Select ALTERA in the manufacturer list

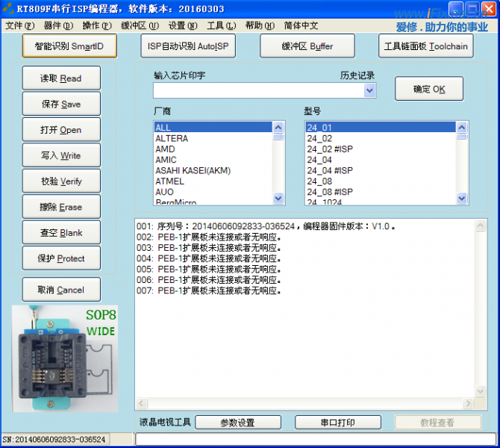click(x=213, y=138)
